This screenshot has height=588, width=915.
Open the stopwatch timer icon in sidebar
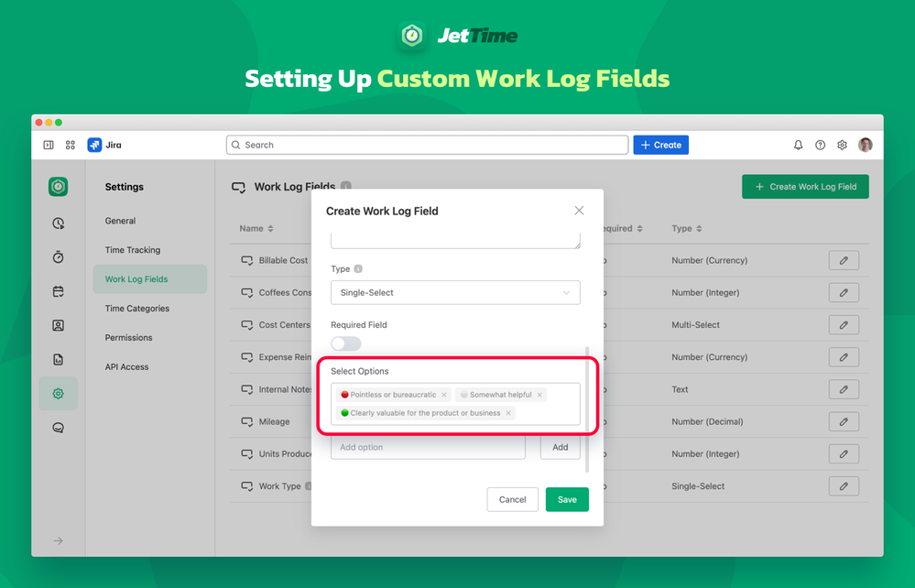coord(58,256)
